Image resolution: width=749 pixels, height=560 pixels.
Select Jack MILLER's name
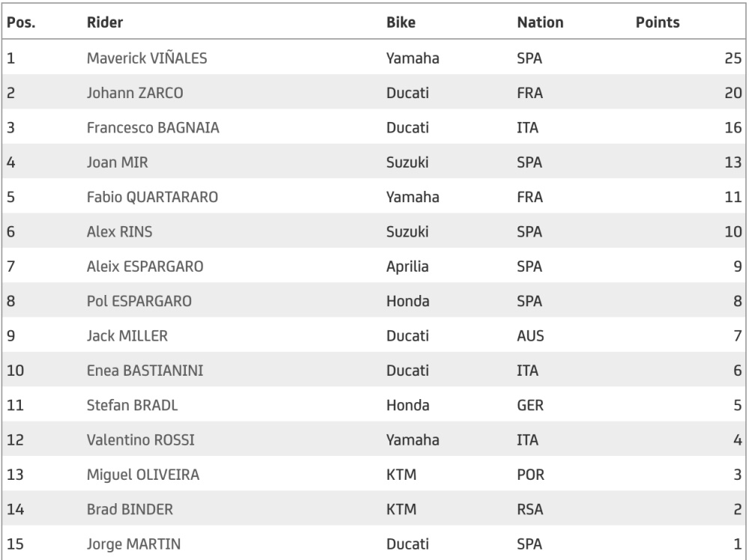[127, 335]
